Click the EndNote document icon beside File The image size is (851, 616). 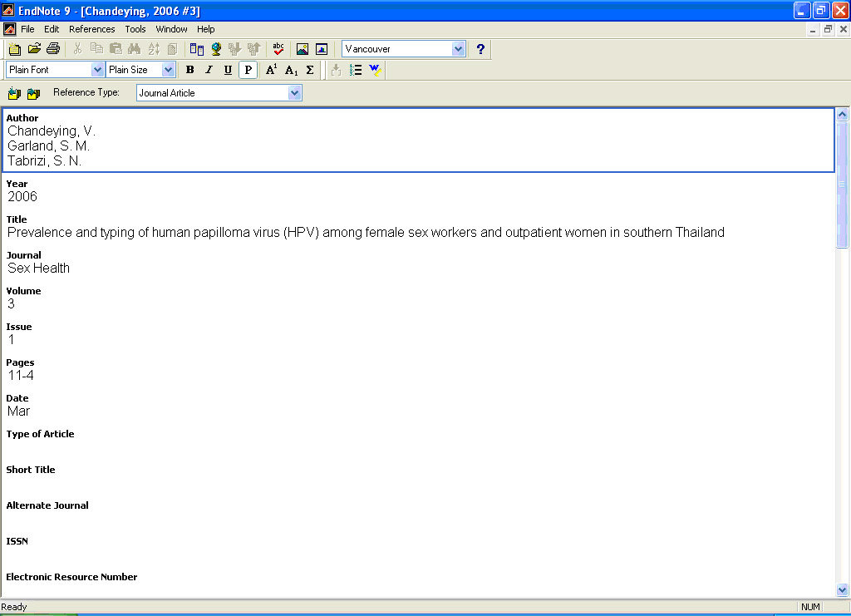9,29
